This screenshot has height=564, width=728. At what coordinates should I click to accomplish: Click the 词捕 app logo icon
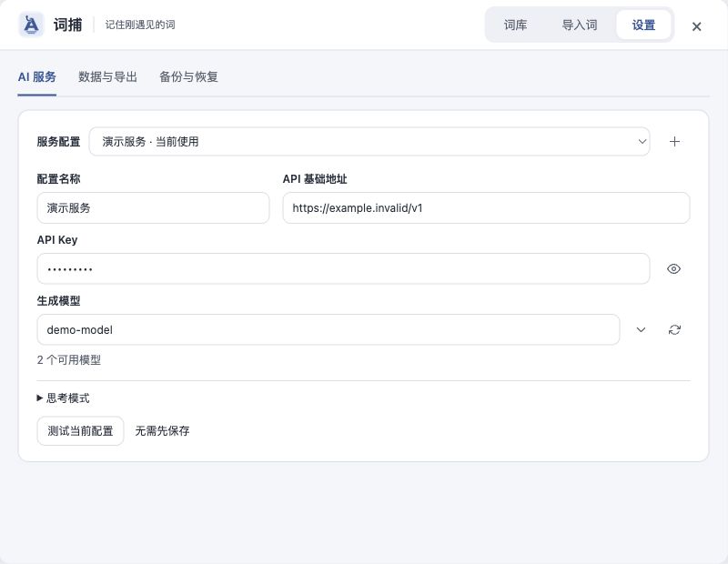point(31,25)
